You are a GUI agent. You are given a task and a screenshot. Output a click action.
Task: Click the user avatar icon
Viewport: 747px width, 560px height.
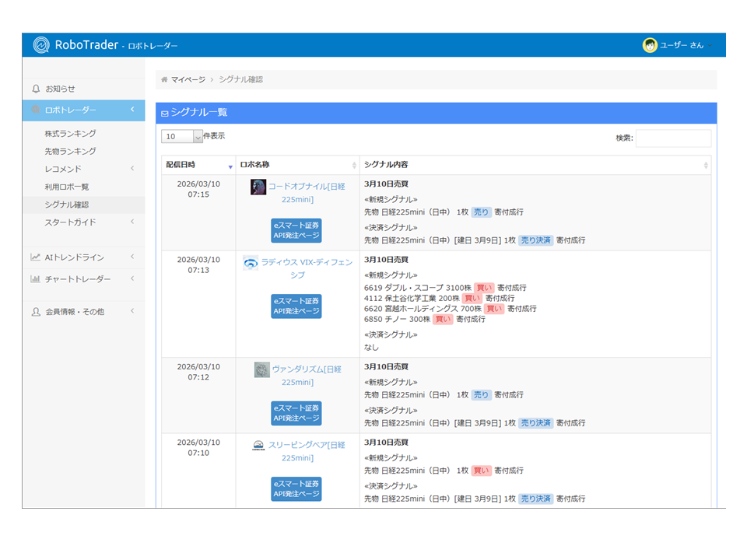click(650, 45)
